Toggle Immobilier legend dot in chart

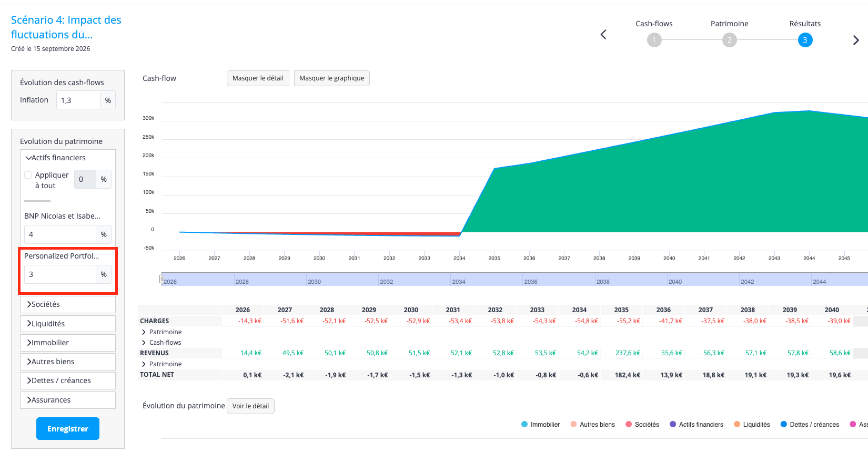[x=524, y=425]
